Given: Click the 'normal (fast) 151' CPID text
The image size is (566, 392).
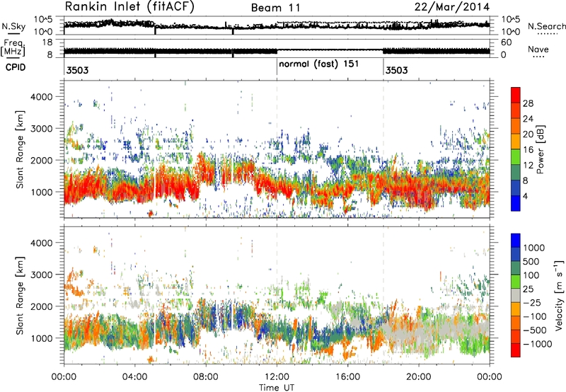Looking at the screenshot, I should 319,64.
